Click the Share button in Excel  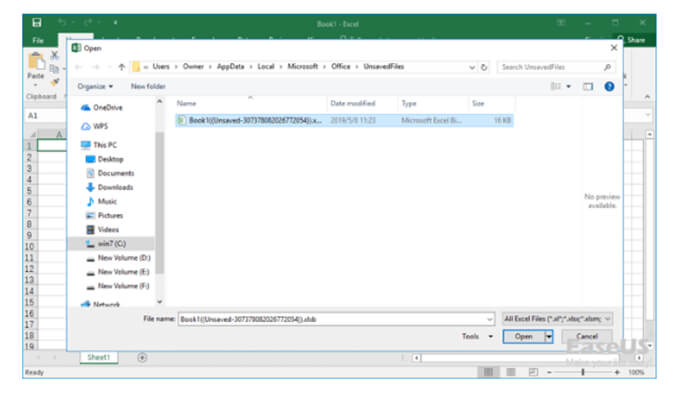coord(631,40)
